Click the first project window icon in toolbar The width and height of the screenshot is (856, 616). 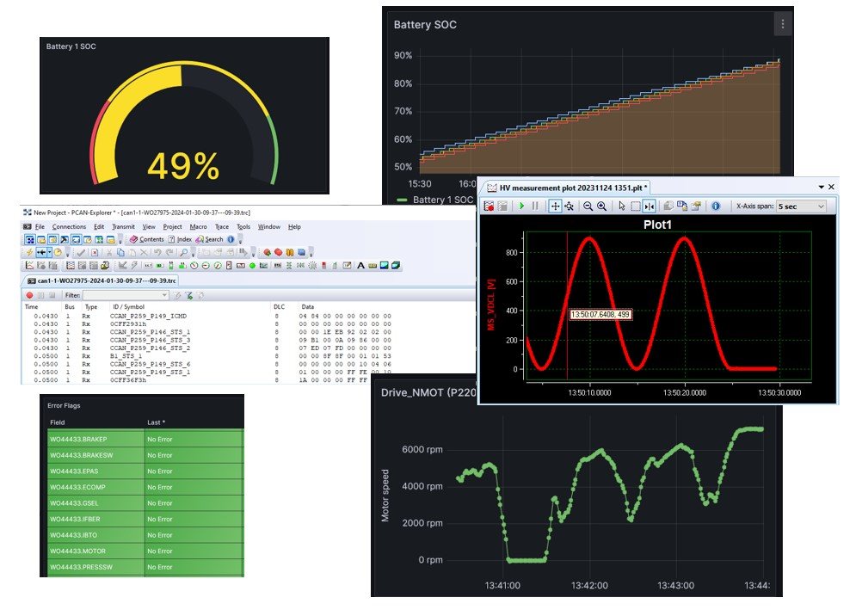(x=30, y=239)
